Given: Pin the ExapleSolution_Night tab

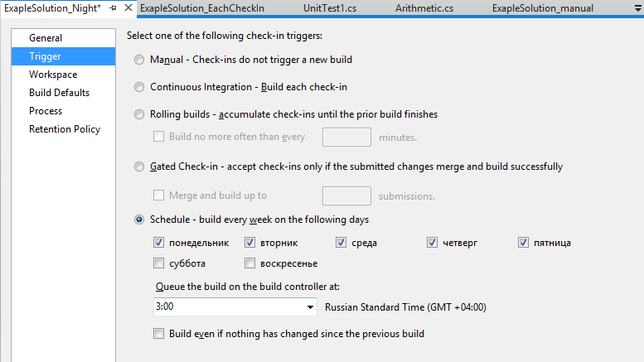Looking at the screenshot, I should click(113, 8).
